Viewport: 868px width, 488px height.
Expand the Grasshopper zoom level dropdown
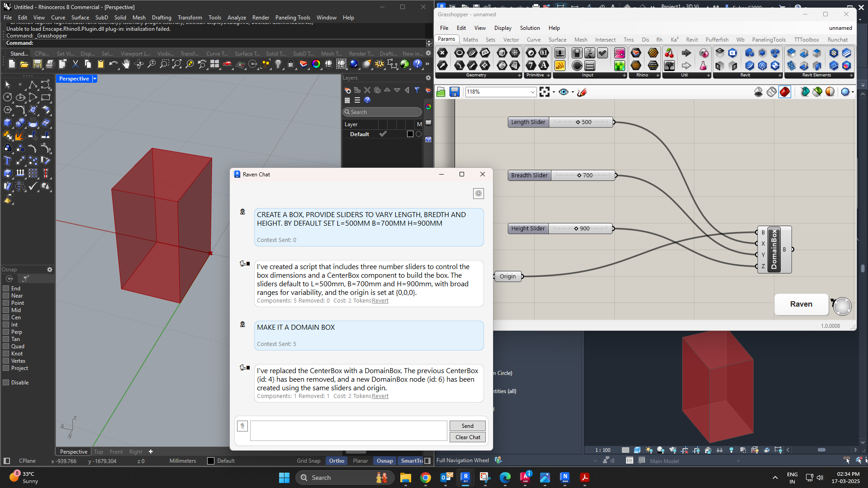[x=532, y=92]
